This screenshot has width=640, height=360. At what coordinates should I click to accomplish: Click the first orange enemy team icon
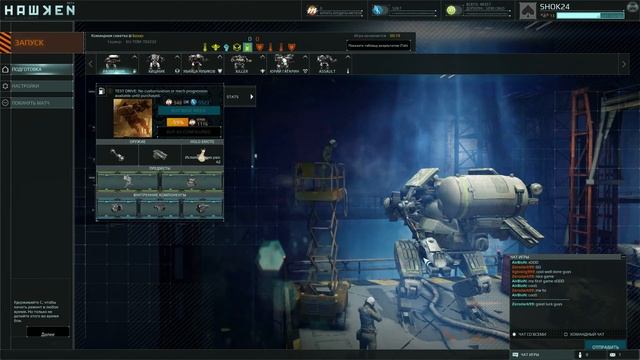(260, 47)
